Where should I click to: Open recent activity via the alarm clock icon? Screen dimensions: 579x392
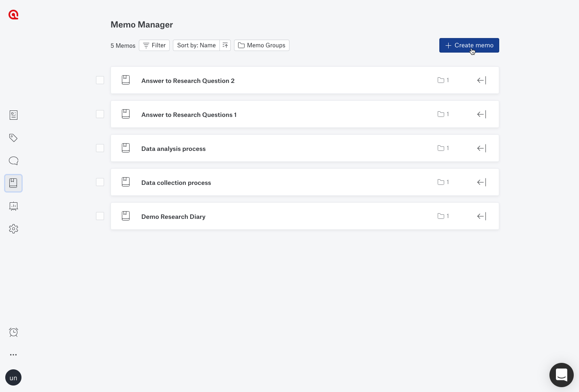[x=13, y=332]
